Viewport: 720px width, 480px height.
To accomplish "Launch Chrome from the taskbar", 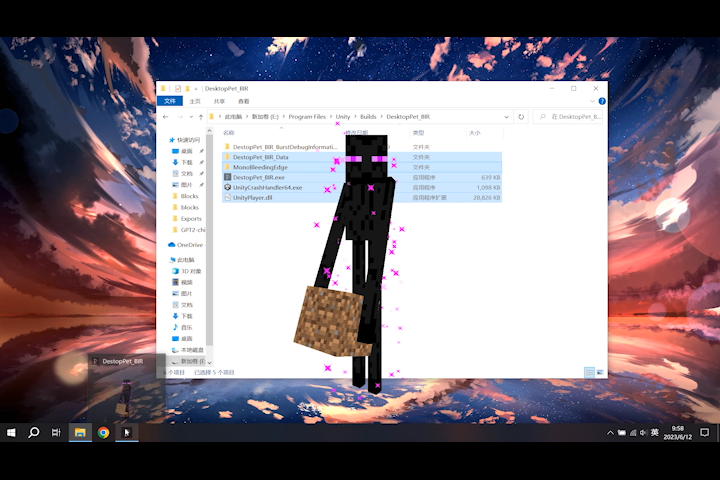I will (103, 432).
